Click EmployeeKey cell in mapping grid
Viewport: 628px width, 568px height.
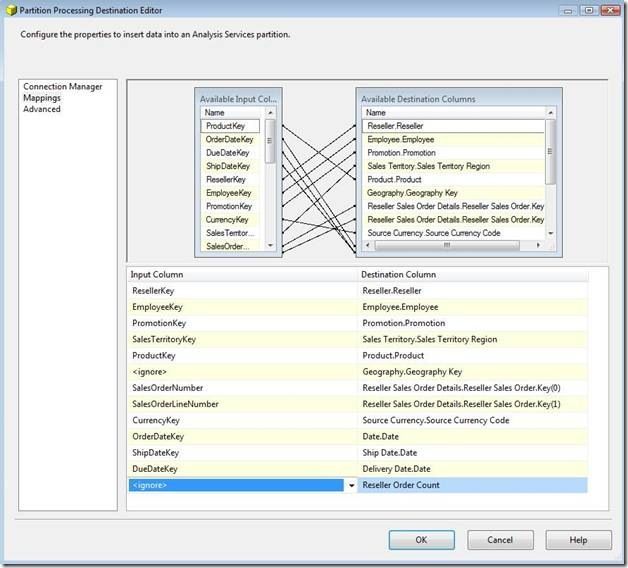point(243,307)
